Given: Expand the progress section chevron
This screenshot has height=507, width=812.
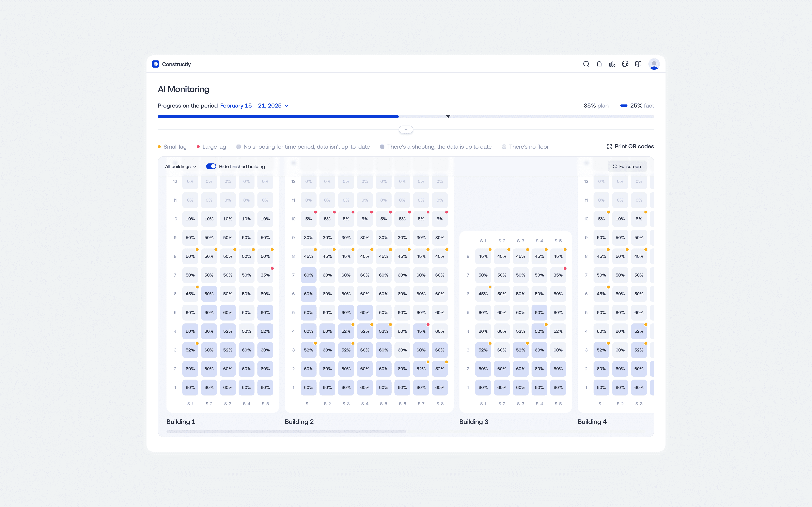Looking at the screenshot, I should click(x=406, y=130).
